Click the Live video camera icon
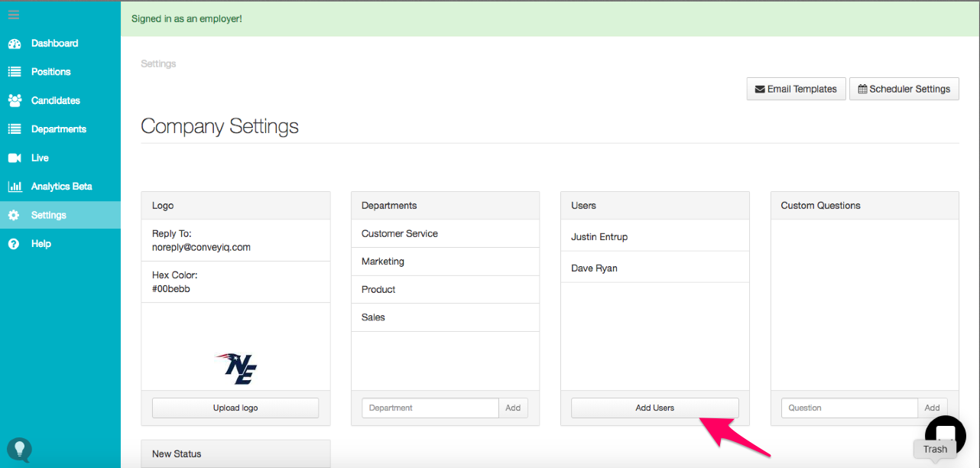The image size is (980, 468). click(x=15, y=158)
